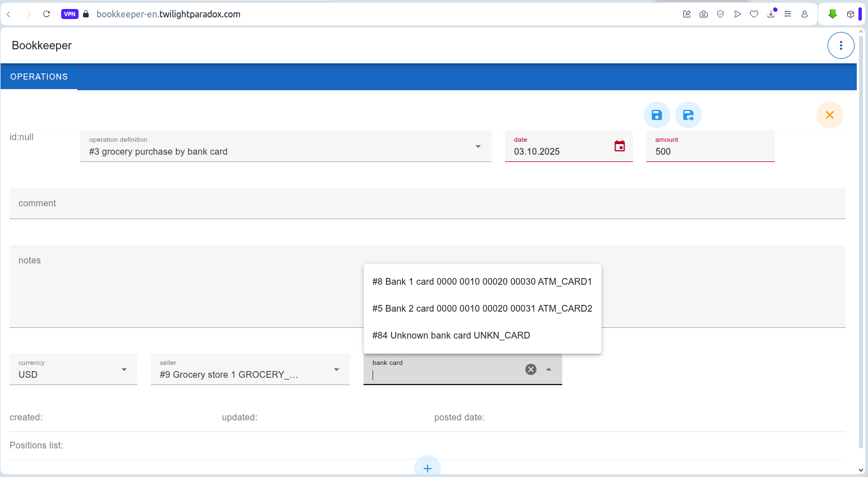868x477 pixels.
Task: Expand the seller dropdown
Action: pyautogui.click(x=337, y=369)
